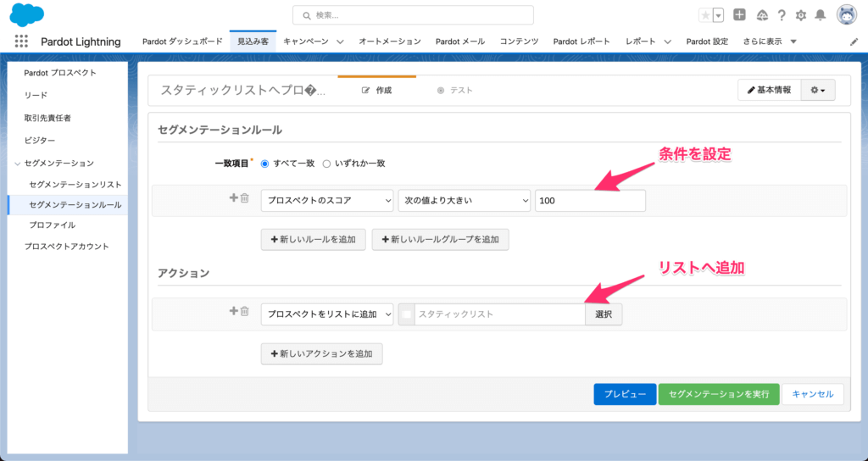Open the setup gear icon in header
Screen dimensions: 868x461
[x=801, y=15]
